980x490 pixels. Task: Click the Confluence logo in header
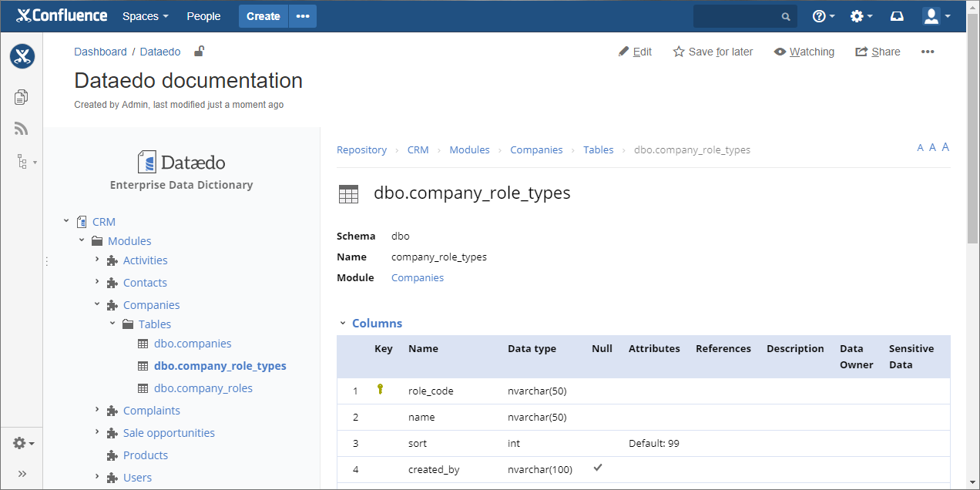[62, 16]
